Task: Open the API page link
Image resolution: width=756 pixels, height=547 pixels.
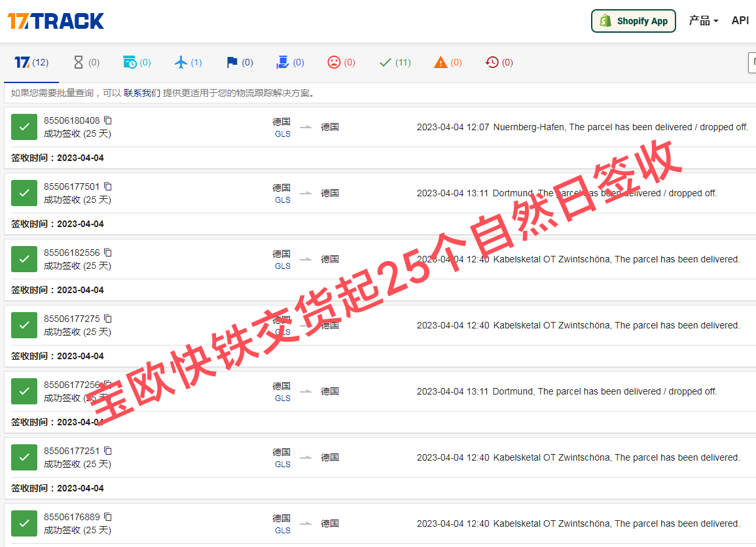Action: click(x=740, y=20)
